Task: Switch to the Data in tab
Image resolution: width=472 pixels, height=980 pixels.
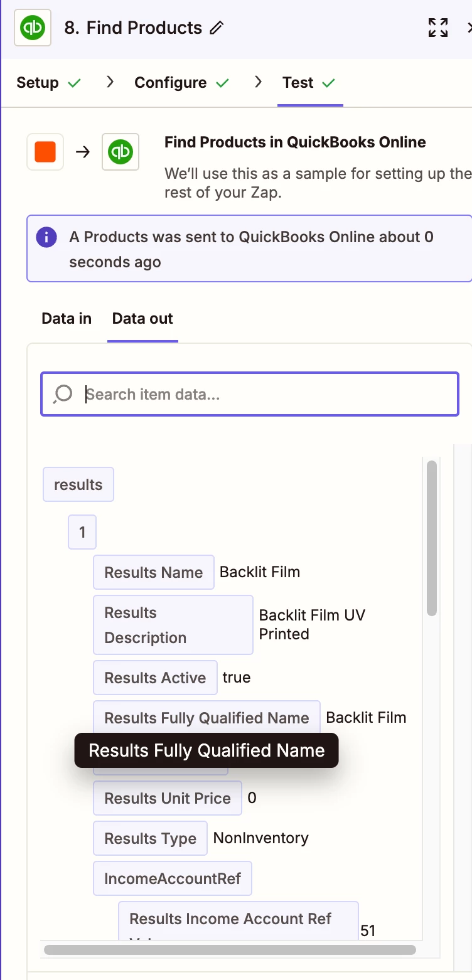Action: (x=67, y=319)
